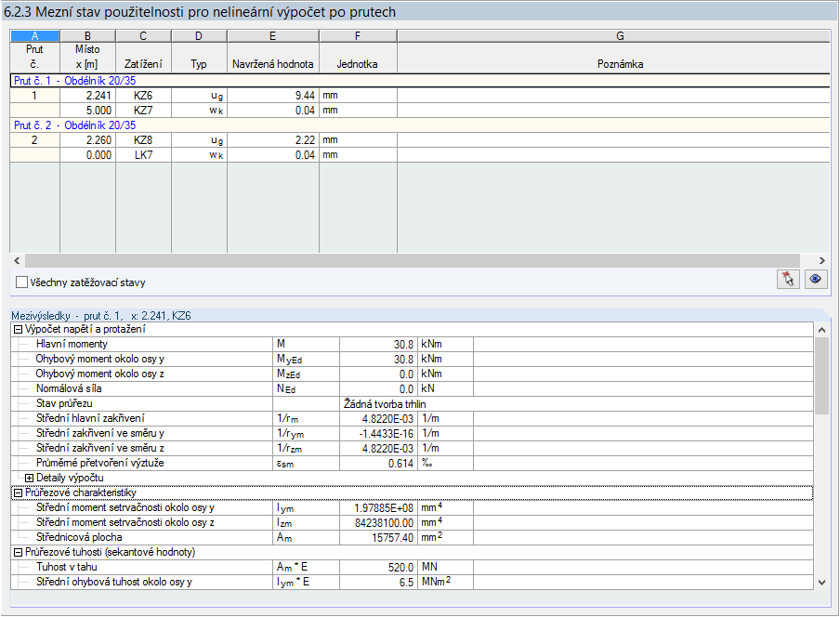The image size is (840, 617).
Task: Click the details vertical scrollbar down arrow
Action: pos(821,583)
